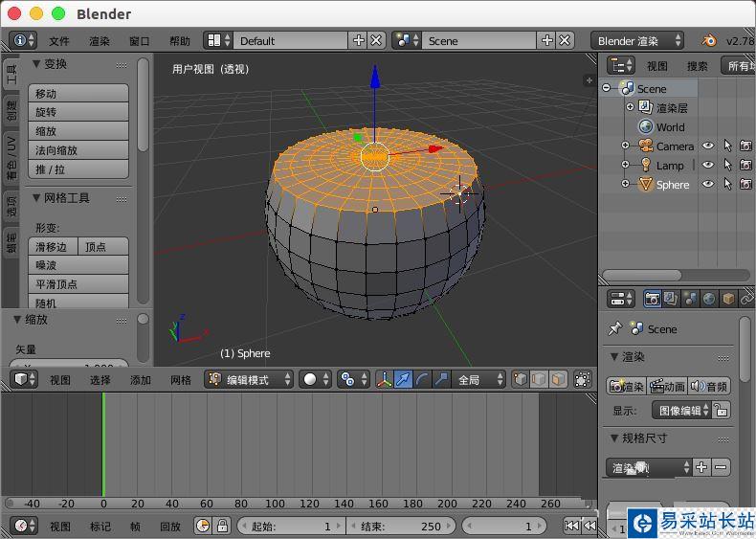This screenshot has width=756, height=539.
Task: Click the pin icon beside Scene
Action: tap(614, 328)
